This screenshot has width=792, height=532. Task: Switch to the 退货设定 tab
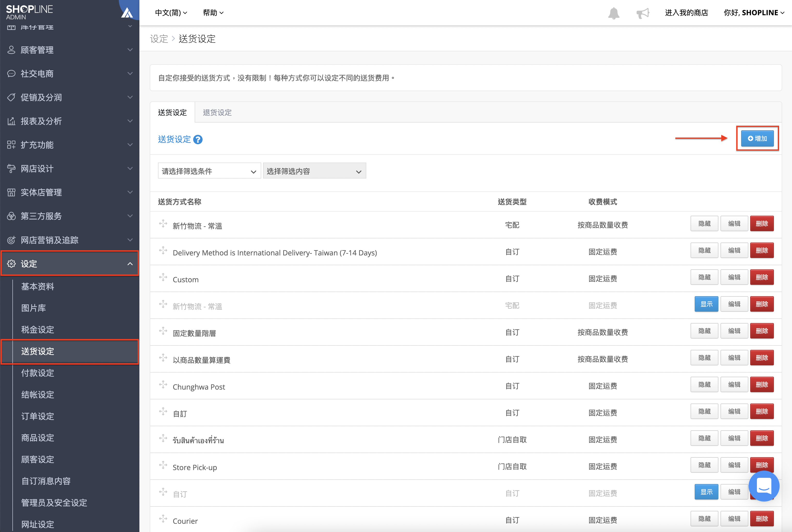217,112
